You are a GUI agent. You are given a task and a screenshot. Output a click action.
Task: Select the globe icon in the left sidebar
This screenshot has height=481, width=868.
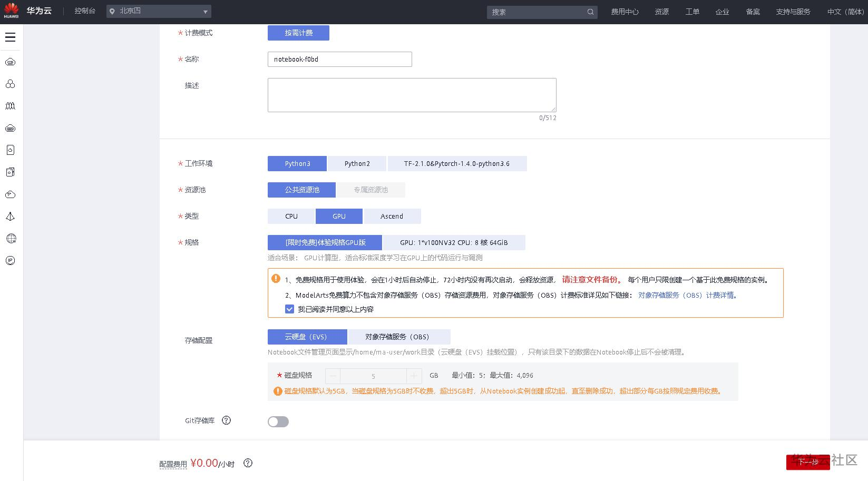[x=11, y=238]
